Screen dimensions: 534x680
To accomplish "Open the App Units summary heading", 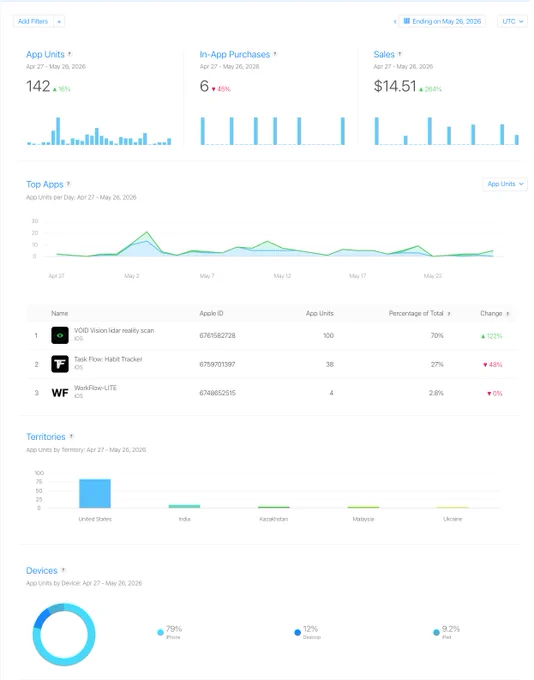I will click(x=45, y=54).
